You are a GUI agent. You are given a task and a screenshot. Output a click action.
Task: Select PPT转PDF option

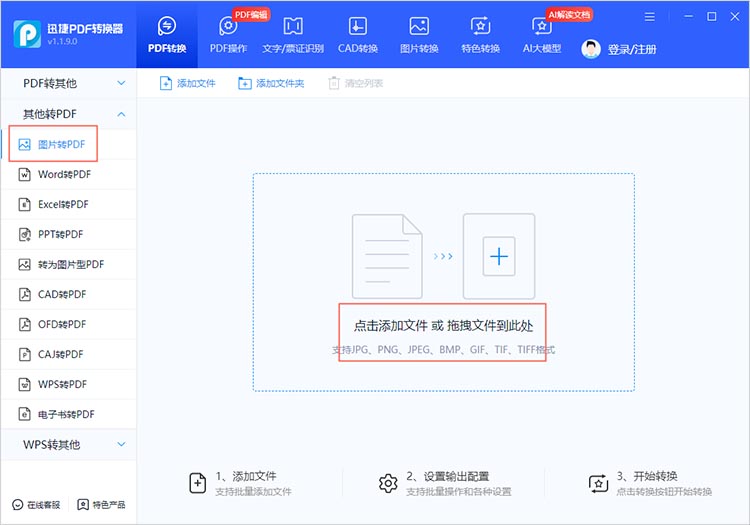tap(68, 234)
